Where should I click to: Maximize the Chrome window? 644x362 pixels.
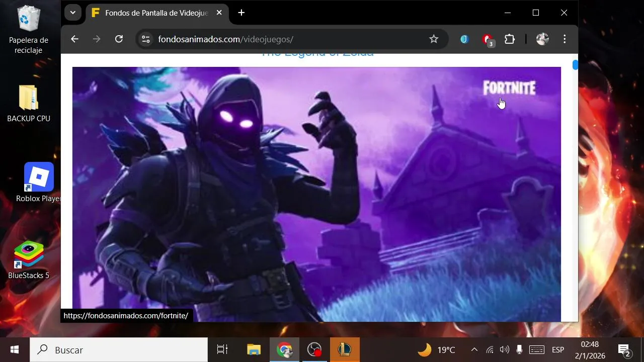(x=536, y=13)
